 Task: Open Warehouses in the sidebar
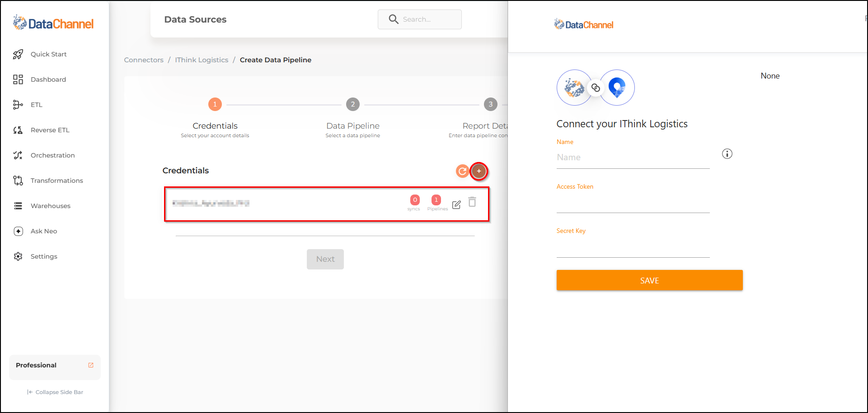tap(51, 206)
